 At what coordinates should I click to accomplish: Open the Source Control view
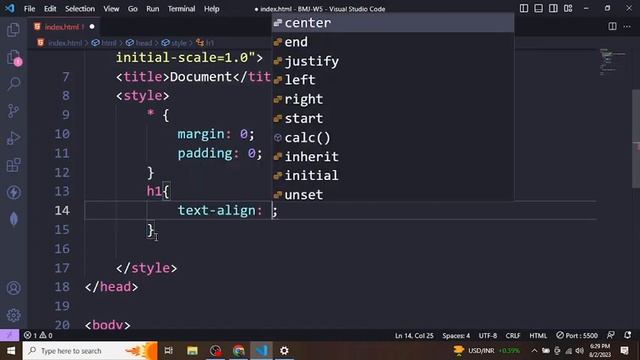(x=13, y=111)
